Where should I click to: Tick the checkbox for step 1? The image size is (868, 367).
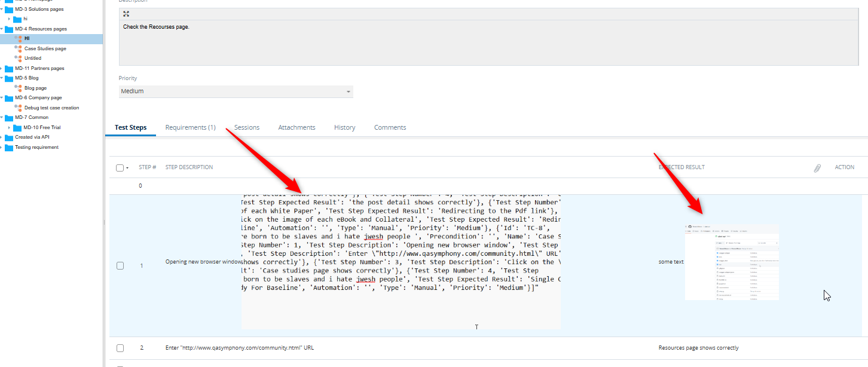click(x=120, y=265)
